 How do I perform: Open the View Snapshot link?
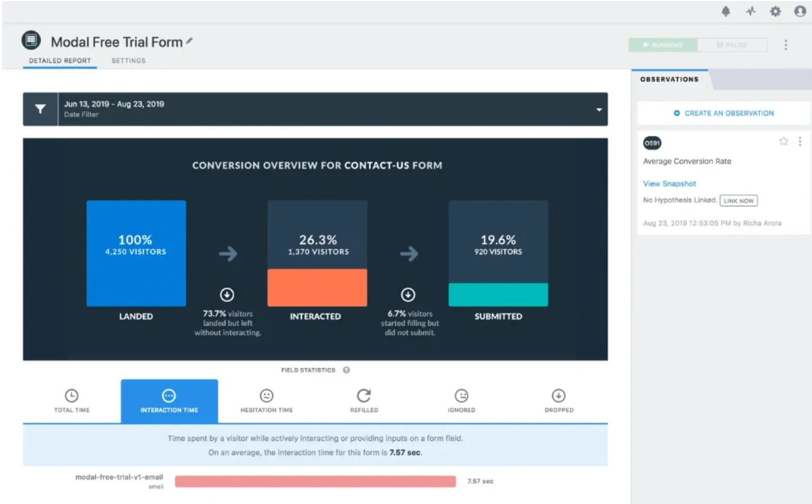point(670,184)
